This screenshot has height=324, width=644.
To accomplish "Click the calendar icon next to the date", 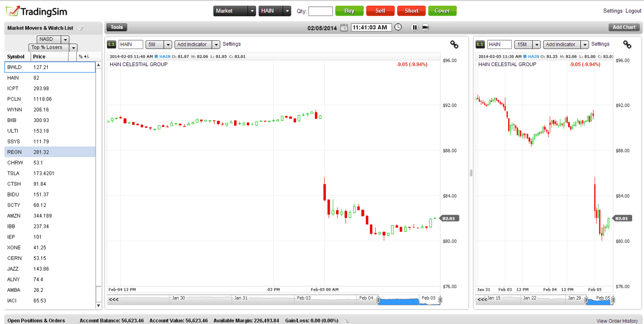I will 345,27.
